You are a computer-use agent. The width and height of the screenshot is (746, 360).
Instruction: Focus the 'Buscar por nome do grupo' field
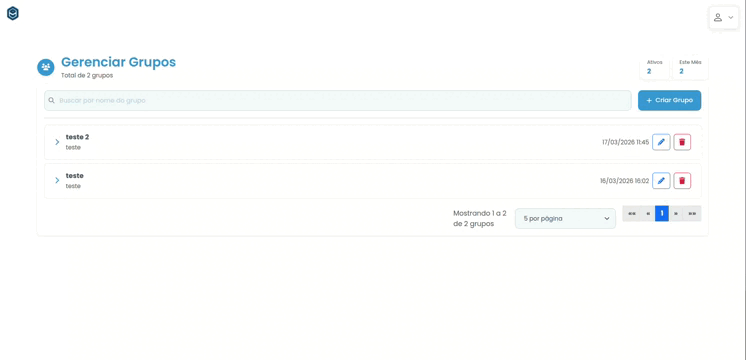338,100
